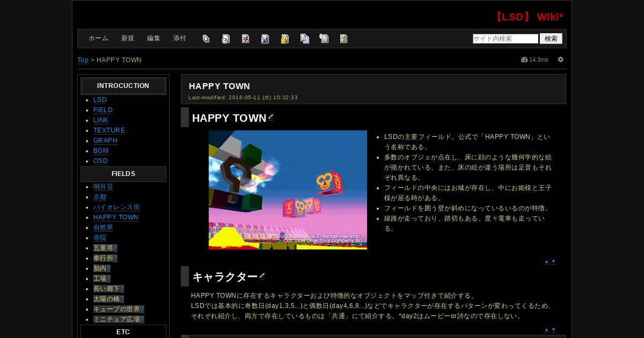The width and height of the screenshot is (644, 338).
Task: Open the TEXTURE sidebar link
Action: [x=109, y=130]
